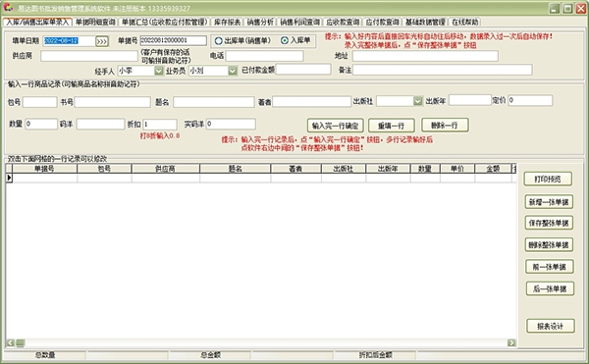
Task: Focus the 填单日期 date field
Action: [x=69, y=41]
